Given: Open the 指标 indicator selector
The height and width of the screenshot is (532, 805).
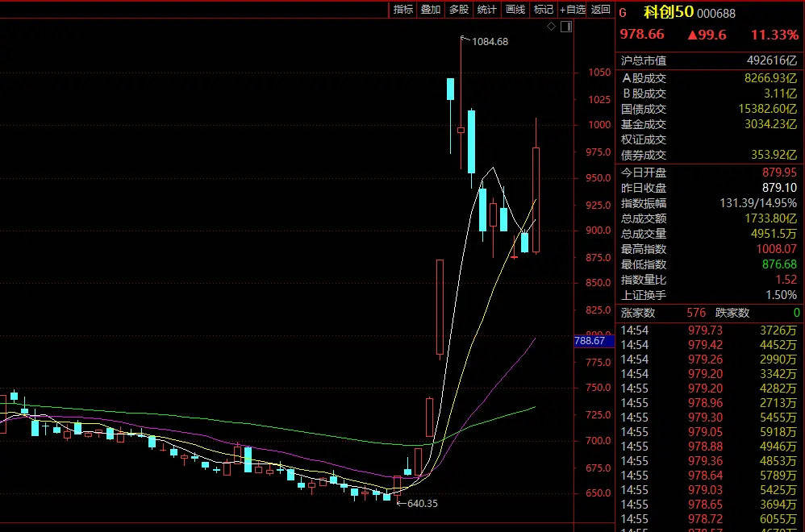Looking at the screenshot, I should pyautogui.click(x=402, y=10).
